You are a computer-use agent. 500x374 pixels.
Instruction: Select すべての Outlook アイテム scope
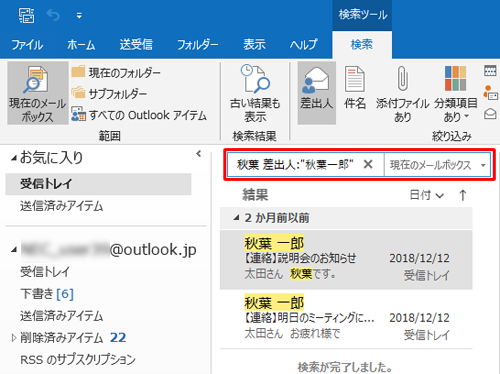coord(139,115)
